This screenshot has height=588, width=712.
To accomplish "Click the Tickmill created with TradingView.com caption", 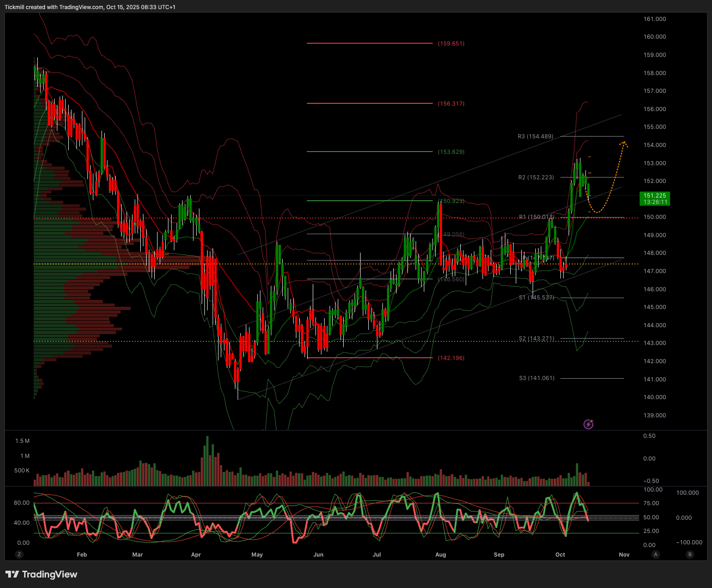I will point(90,7).
